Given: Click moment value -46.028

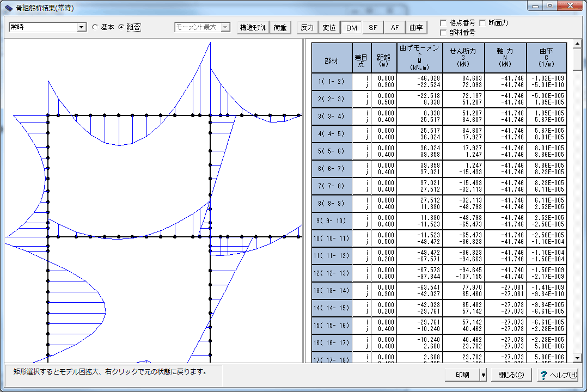Looking at the screenshot, I should click(429, 78).
